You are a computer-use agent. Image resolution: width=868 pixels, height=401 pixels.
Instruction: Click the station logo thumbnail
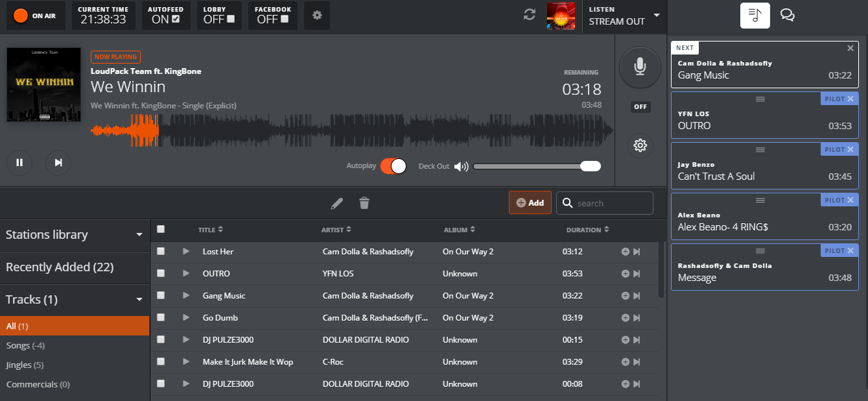coord(561,16)
